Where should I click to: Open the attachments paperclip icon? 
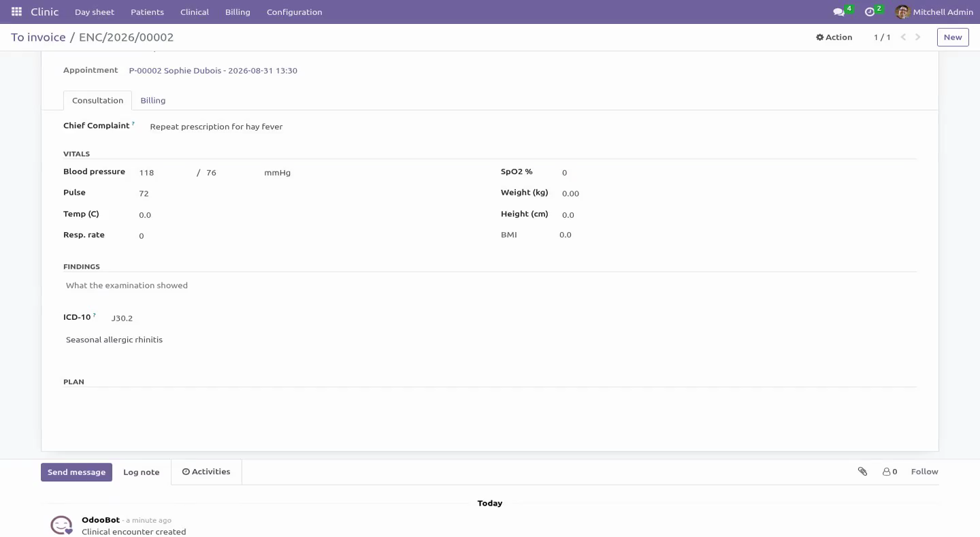click(x=862, y=472)
